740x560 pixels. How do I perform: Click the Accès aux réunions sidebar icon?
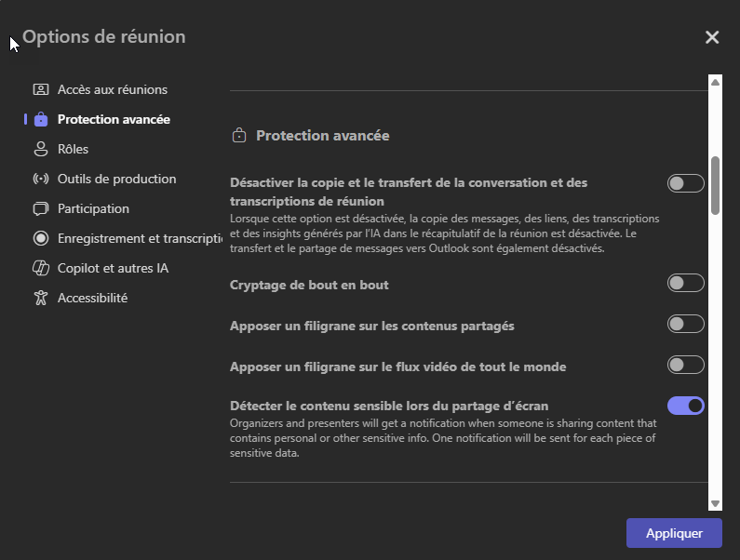tap(41, 89)
